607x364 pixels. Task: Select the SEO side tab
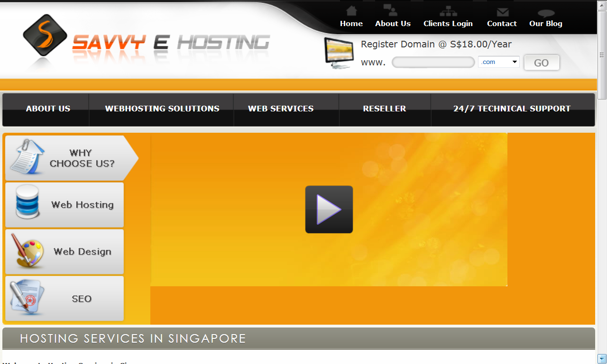(64, 299)
